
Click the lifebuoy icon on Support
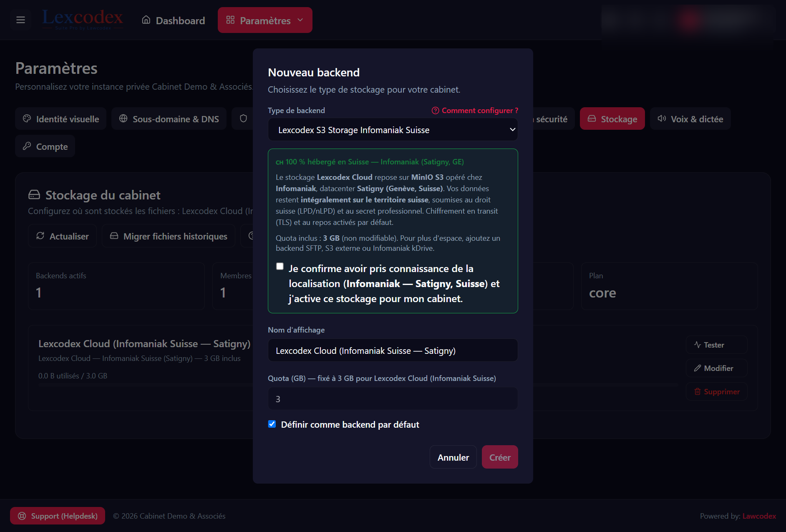pos(22,516)
